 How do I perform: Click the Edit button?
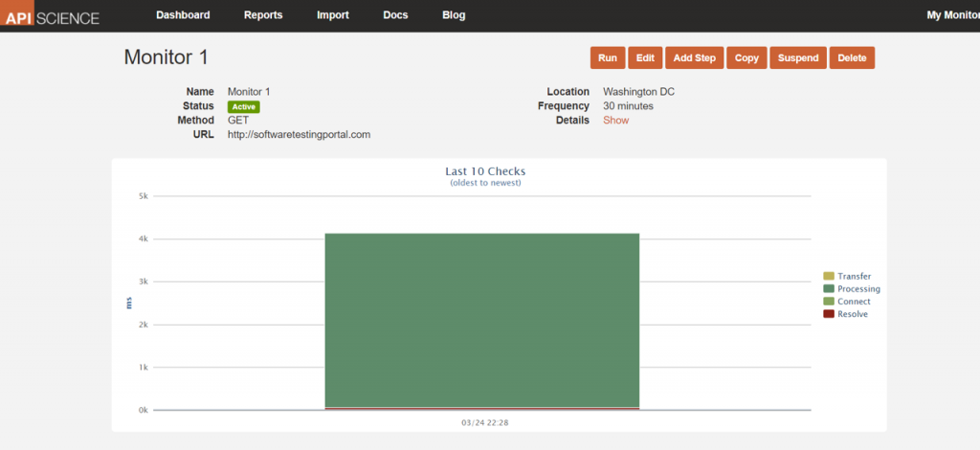(x=645, y=58)
